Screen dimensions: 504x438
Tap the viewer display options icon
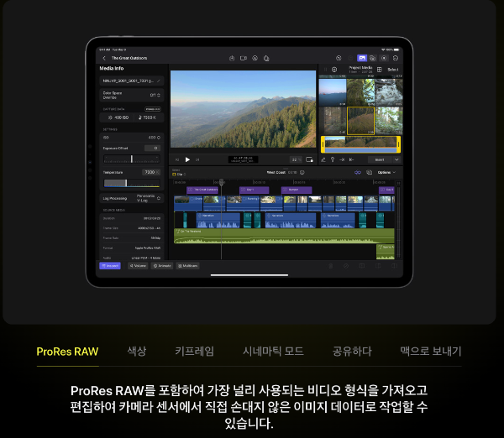point(309,159)
